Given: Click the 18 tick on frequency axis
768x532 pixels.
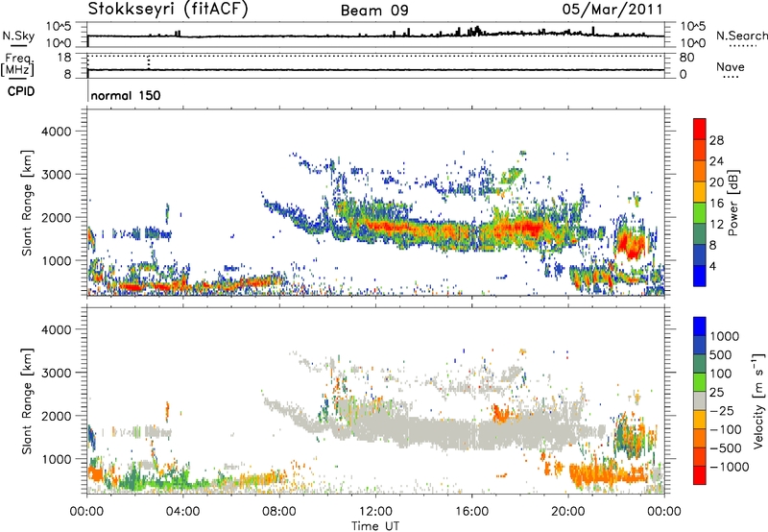Looking at the screenshot, I should pos(63,58).
